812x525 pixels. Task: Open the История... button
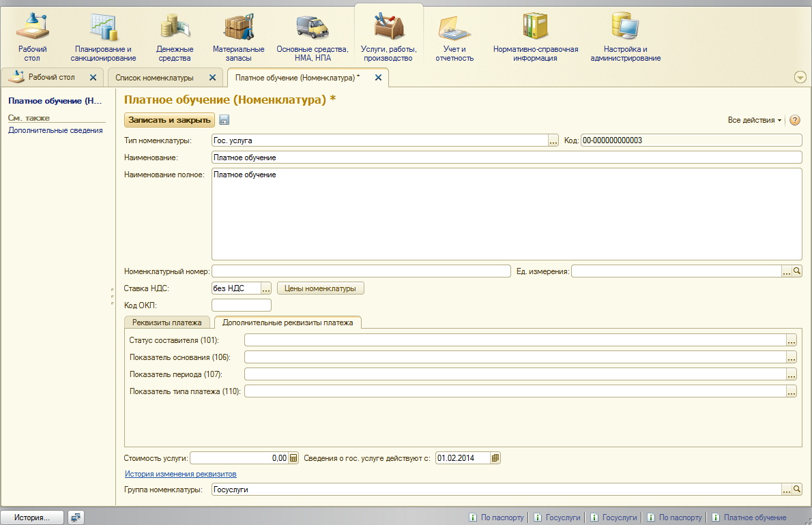[x=32, y=517]
